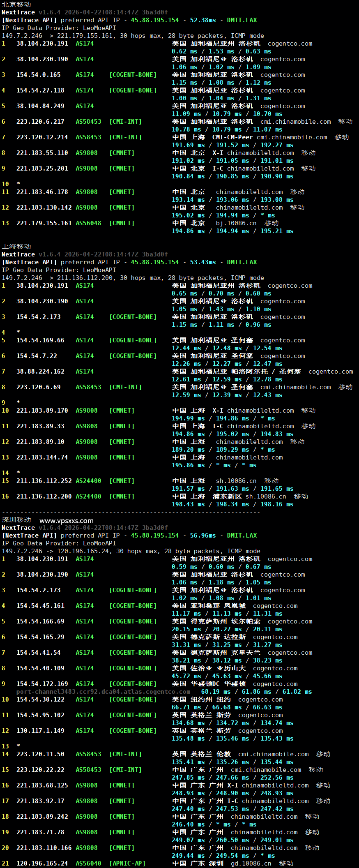Image resolution: width=359 pixels, height=868 pixels.
Task: Select hop IP 221.183.110.166
Action: tap(44, 848)
